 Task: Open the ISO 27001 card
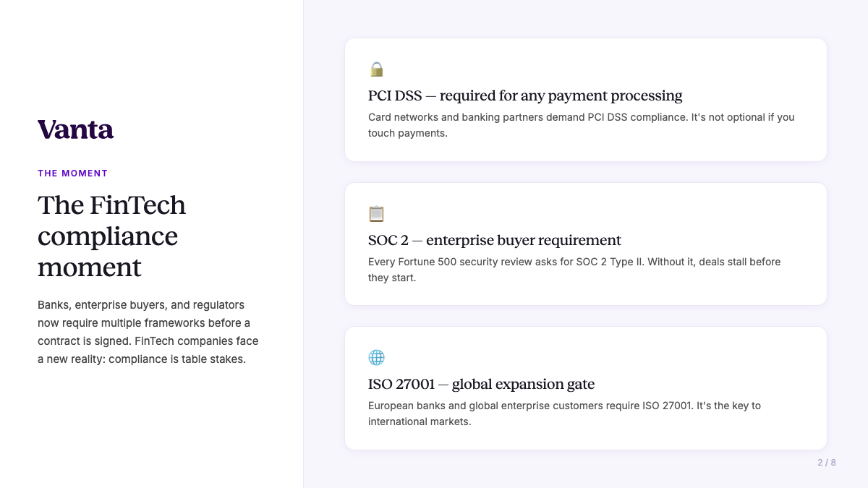click(x=586, y=388)
